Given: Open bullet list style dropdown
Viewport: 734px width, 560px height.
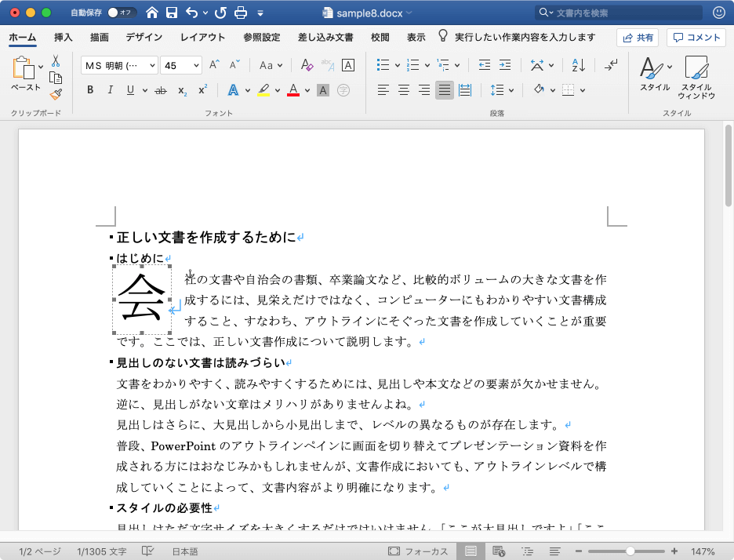Looking at the screenshot, I should pyautogui.click(x=398, y=66).
